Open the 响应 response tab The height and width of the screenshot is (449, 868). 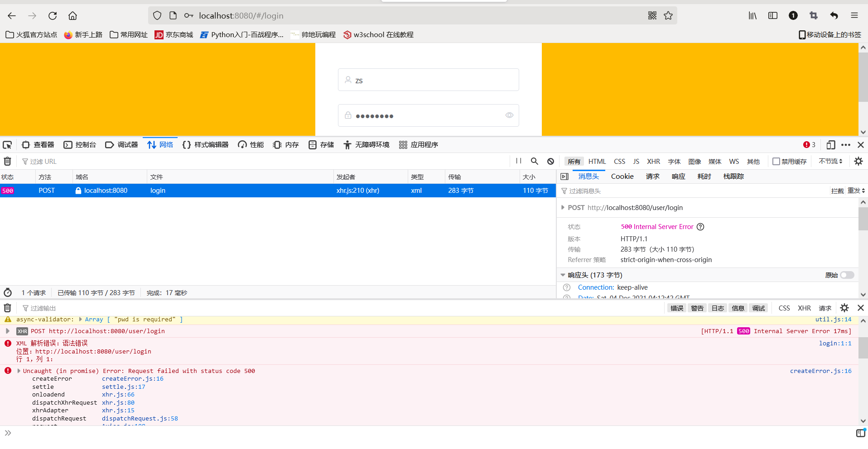(678, 177)
